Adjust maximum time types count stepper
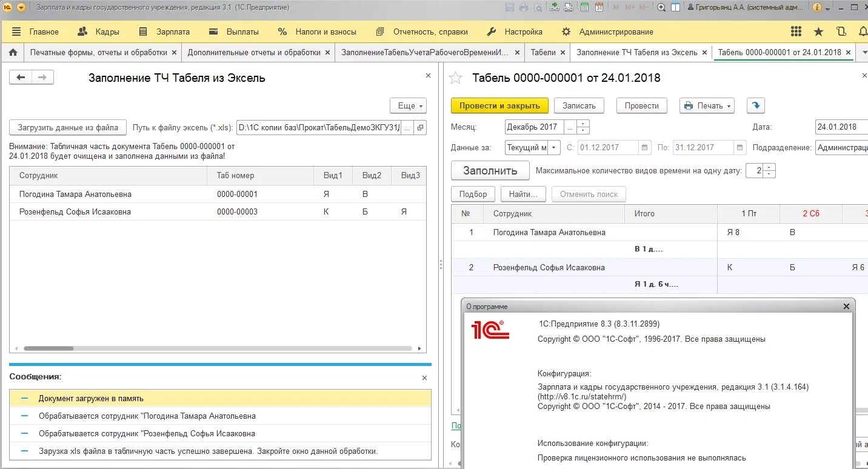The height and width of the screenshot is (469, 868). [x=770, y=171]
